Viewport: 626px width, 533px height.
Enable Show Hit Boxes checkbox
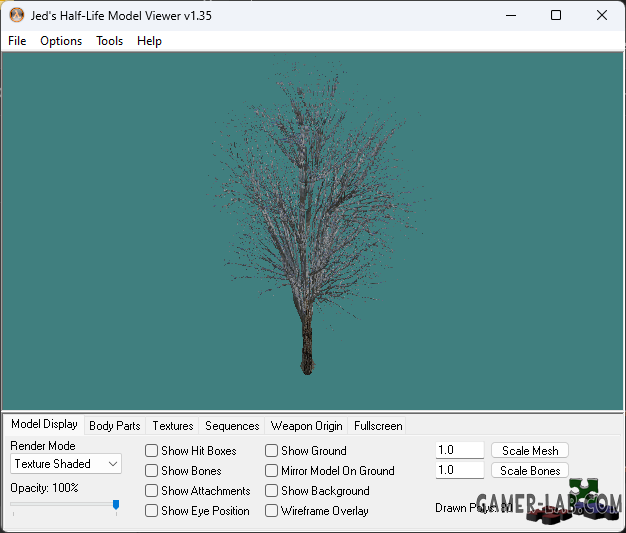pos(151,451)
